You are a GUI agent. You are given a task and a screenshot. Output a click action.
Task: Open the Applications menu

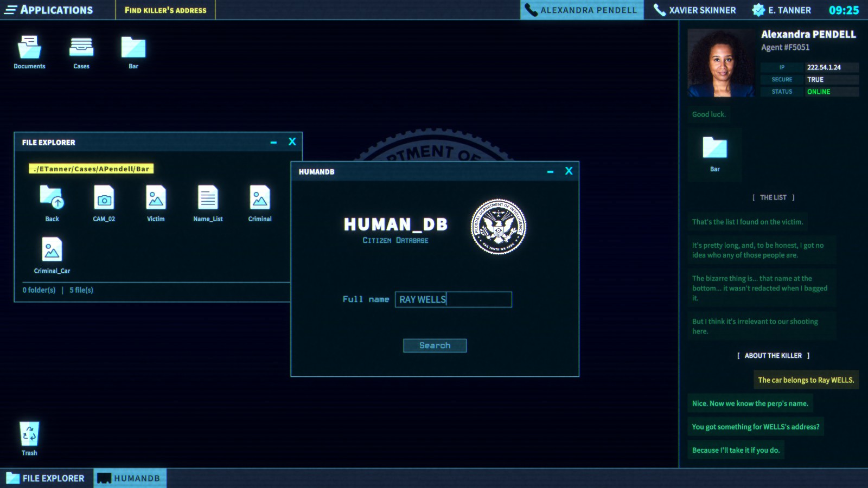tap(49, 10)
